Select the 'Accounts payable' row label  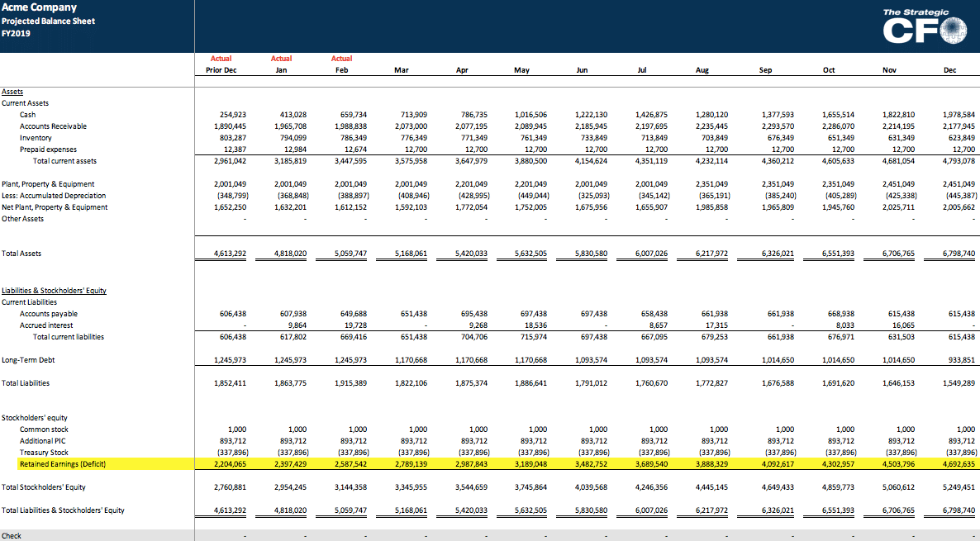click(49, 314)
